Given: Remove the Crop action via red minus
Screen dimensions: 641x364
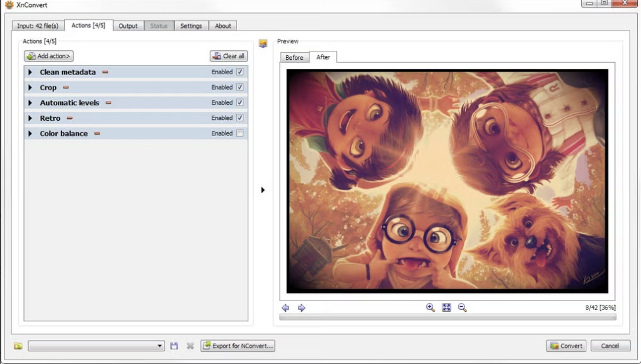Looking at the screenshot, I should pyautogui.click(x=66, y=88).
